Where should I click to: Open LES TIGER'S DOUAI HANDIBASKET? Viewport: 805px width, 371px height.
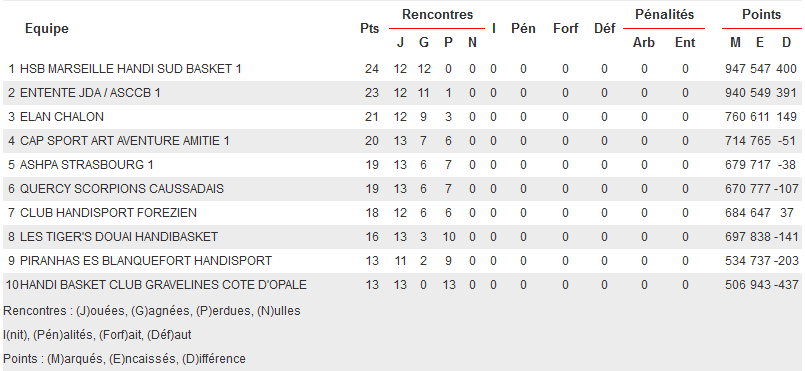coord(119,237)
